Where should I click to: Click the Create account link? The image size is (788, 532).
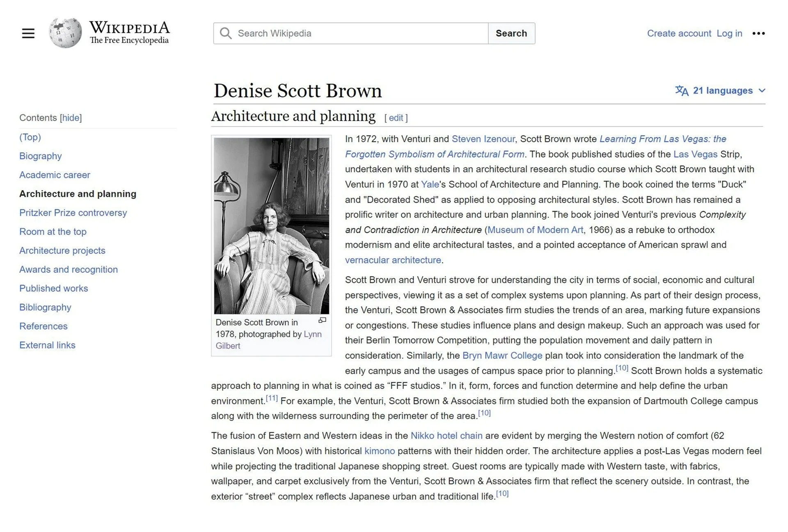tap(679, 33)
